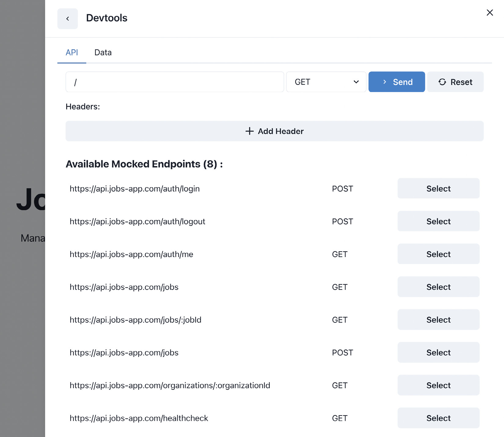Click the https://api.jobs-app.com/auth/login URL text

click(135, 189)
